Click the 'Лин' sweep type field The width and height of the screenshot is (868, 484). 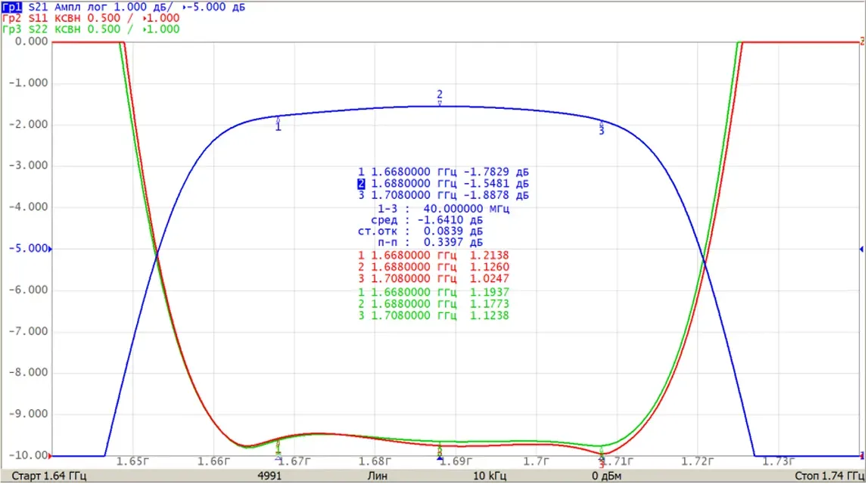(378, 476)
